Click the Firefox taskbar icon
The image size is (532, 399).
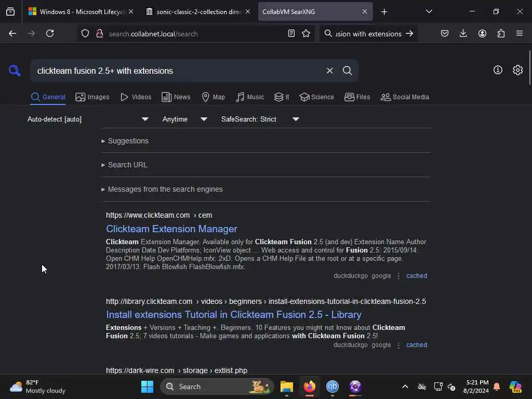(309, 387)
